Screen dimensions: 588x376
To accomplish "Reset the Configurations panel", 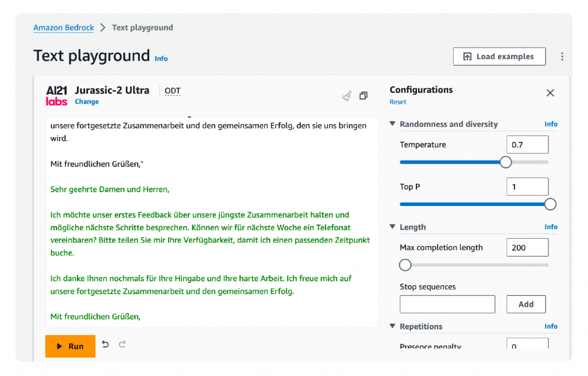I will [397, 102].
